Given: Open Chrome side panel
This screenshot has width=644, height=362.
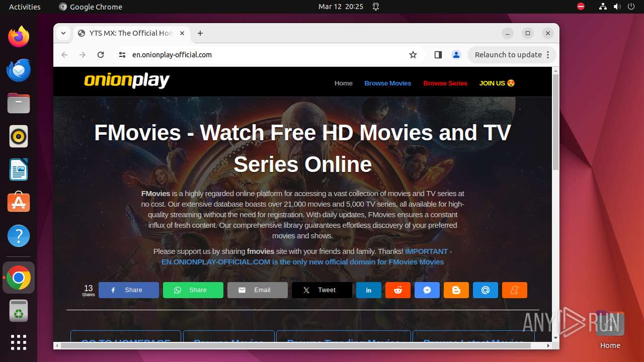Looking at the screenshot, I should (438, 55).
